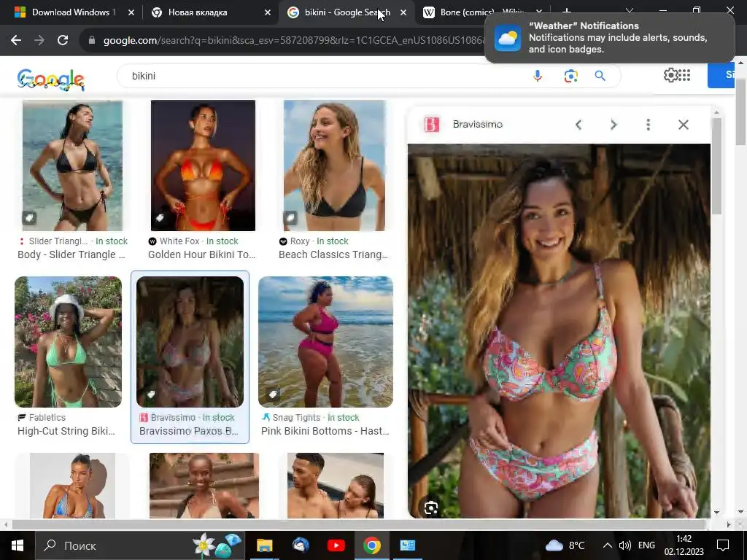
Task: Click the preview panel scrollbar thumb
Action: pos(716,166)
